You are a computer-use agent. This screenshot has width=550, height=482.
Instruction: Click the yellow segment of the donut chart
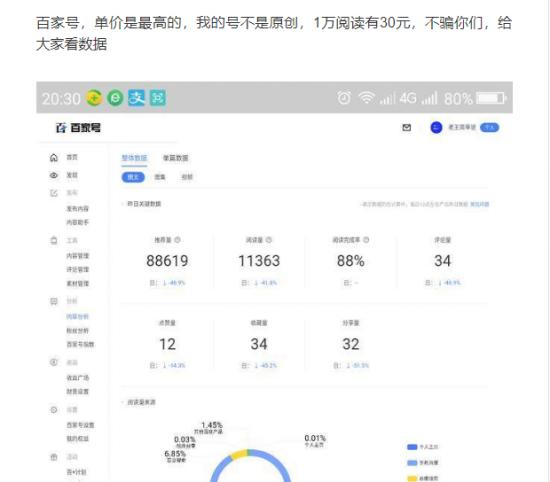pos(239,455)
